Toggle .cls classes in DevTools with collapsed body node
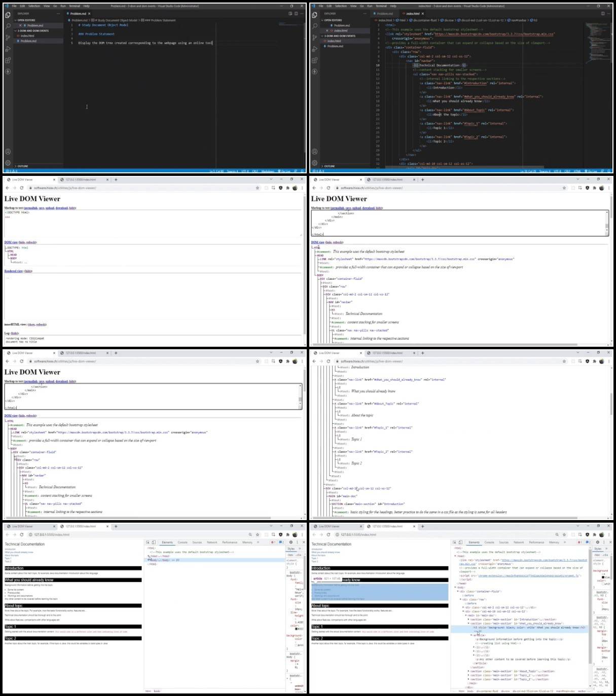Screen dimensions: 616x696 tap(299, 555)
